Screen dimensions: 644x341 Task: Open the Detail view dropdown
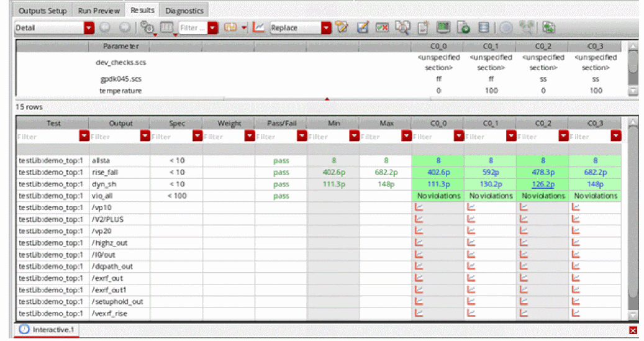(89, 27)
